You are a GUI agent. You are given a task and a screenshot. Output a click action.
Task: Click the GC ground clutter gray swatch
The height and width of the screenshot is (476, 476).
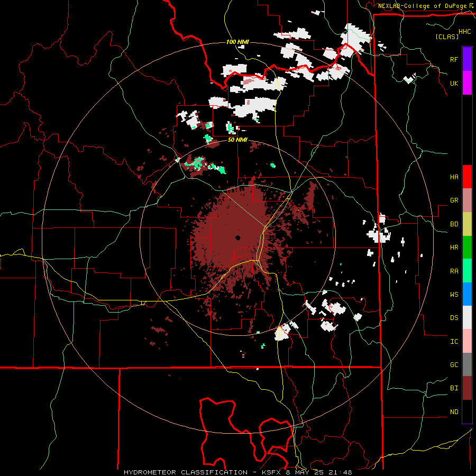click(467, 364)
